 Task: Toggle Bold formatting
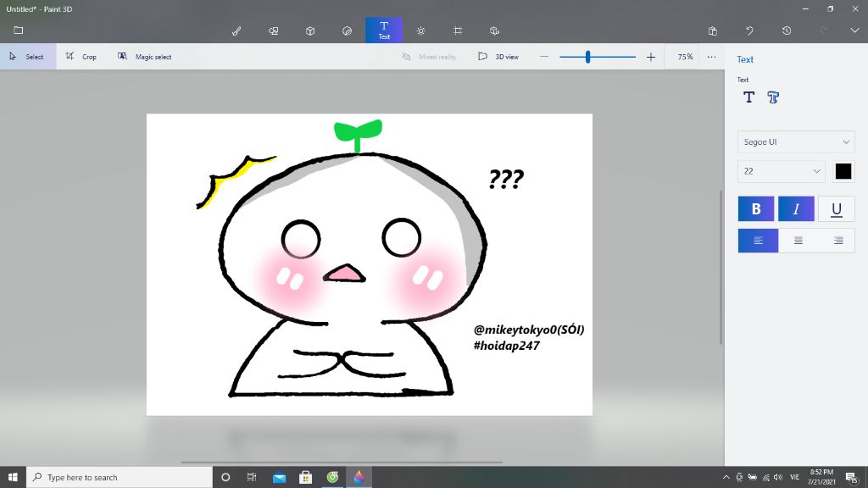click(755, 209)
